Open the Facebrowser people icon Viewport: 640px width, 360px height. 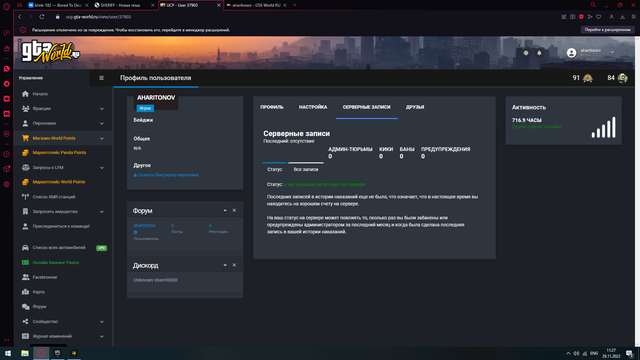[25, 277]
